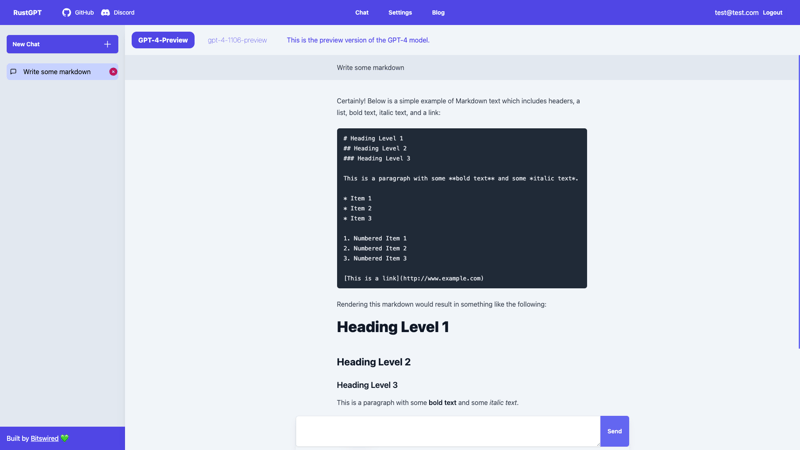Select the GPT-4-Preview model button

163,40
